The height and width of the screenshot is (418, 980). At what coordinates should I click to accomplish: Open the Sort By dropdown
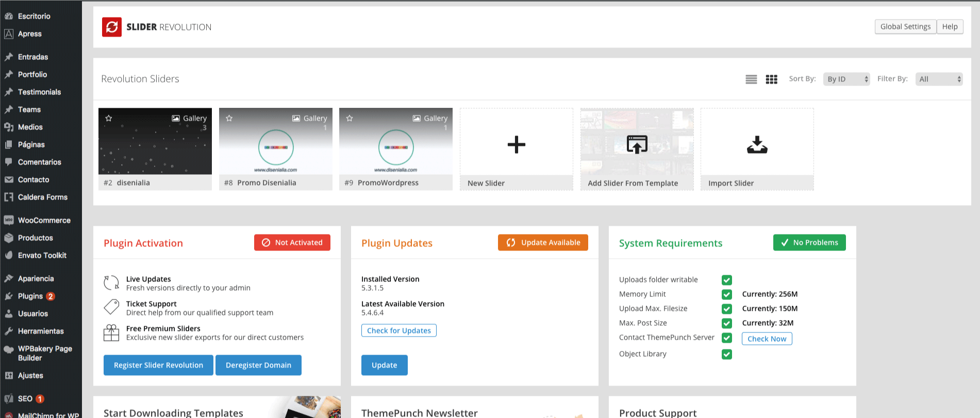pyautogui.click(x=846, y=79)
